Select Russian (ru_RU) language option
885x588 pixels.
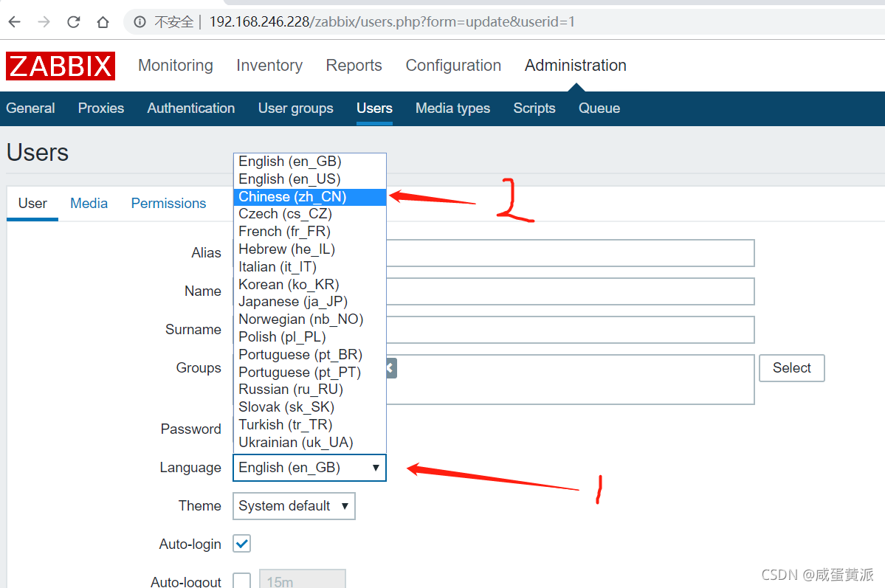tap(310, 390)
